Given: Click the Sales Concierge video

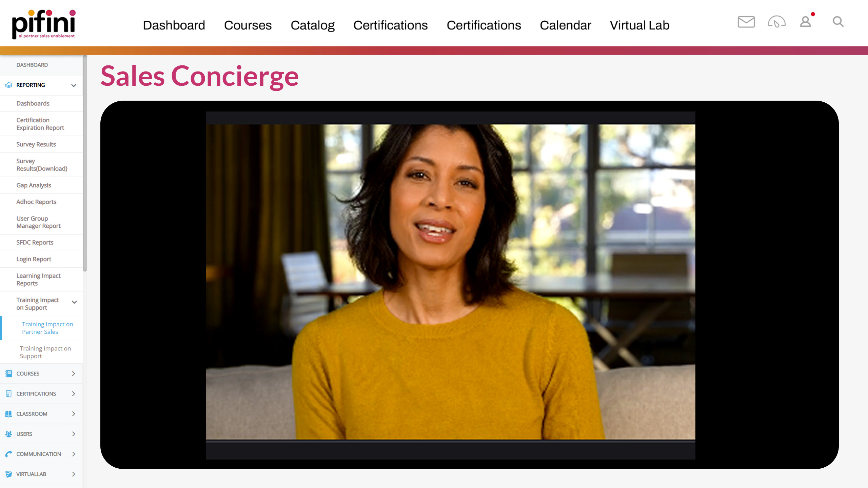Looking at the screenshot, I should point(450,285).
